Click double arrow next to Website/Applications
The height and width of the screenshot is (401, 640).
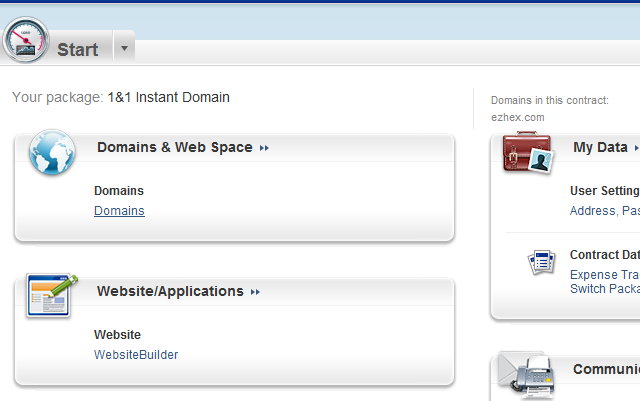coord(256,292)
